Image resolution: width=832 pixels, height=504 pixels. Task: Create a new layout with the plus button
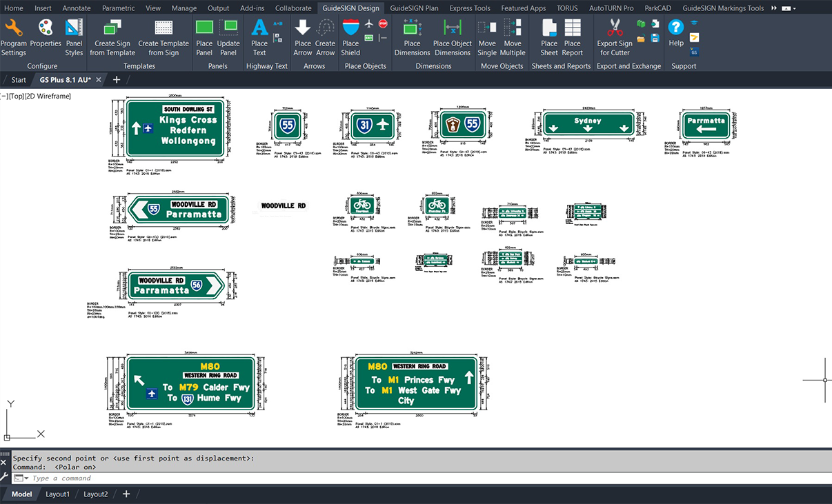[126, 494]
